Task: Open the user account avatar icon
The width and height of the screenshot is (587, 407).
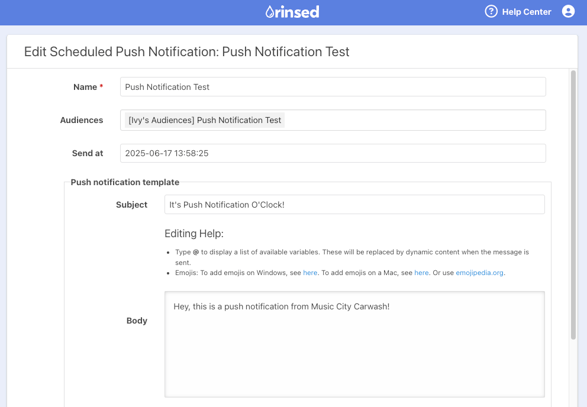Action: [x=568, y=12]
